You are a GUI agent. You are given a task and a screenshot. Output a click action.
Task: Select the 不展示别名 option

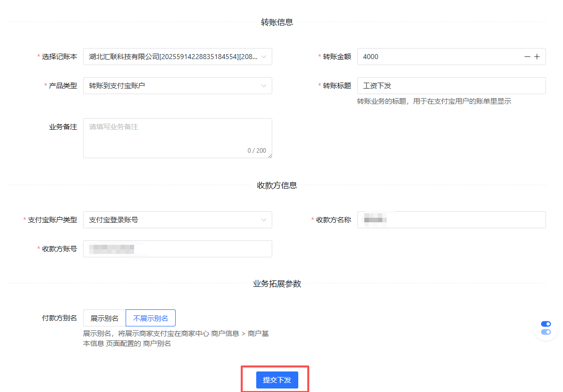tap(151, 318)
